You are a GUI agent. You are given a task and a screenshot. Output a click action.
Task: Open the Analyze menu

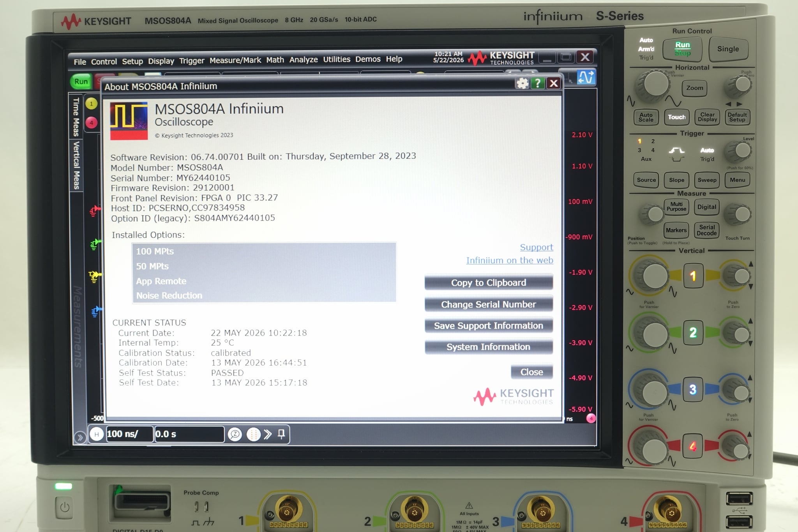304,59
